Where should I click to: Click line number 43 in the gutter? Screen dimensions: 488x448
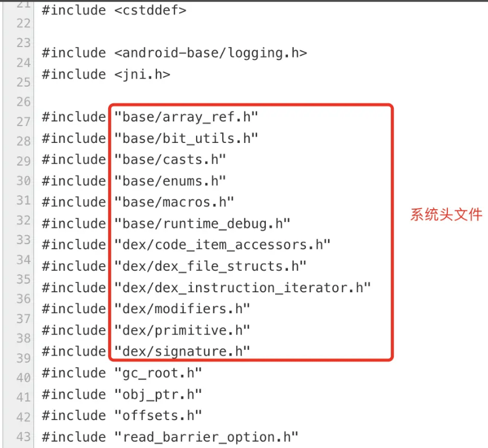click(x=24, y=437)
